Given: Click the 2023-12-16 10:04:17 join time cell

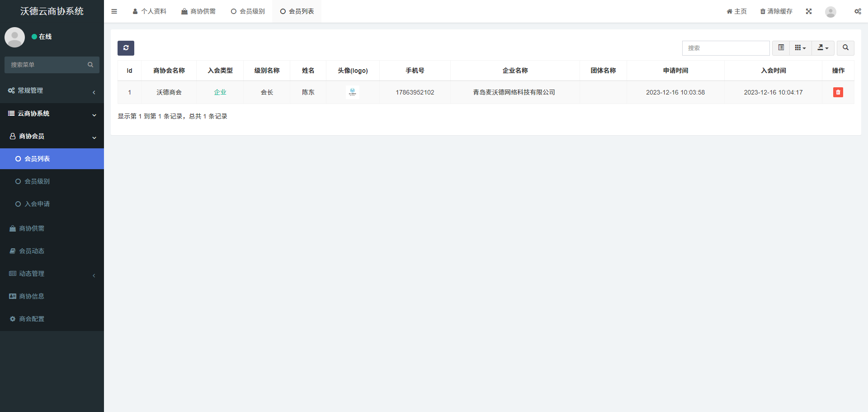Looking at the screenshot, I should [x=774, y=92].
